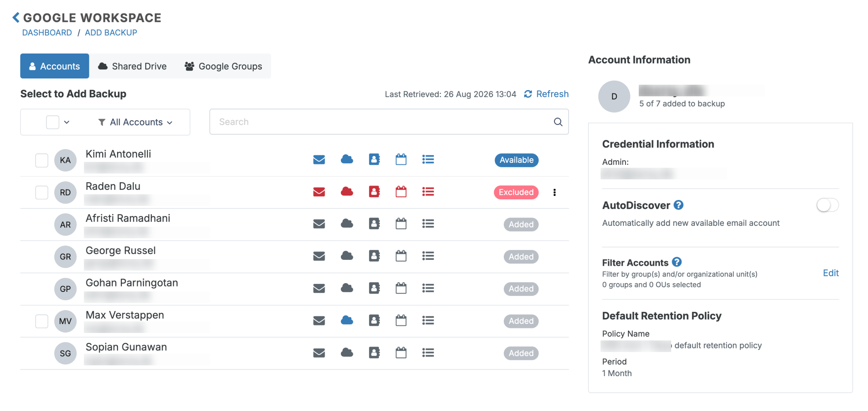Tick the select-all accounts checkbox
The image size is (868, 411).
click(x=52, y=122)
